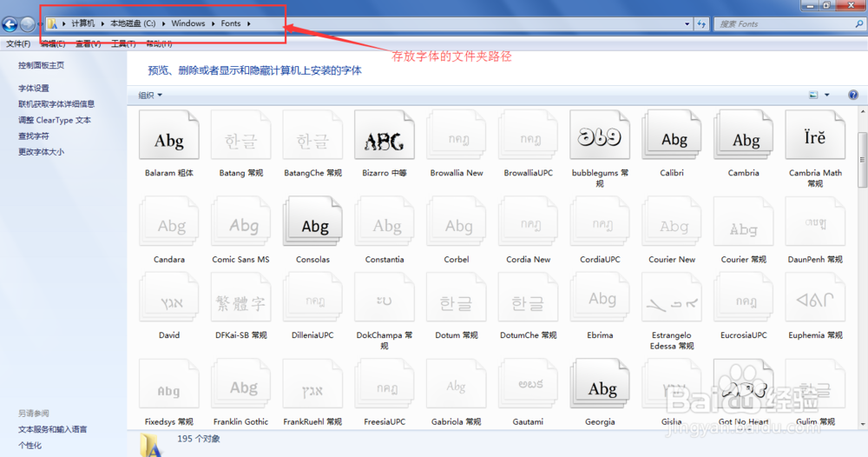Select the FrankRuehl 常规 font icon
868x457 pixels.
pyautogui.click(x=312, y=384)
